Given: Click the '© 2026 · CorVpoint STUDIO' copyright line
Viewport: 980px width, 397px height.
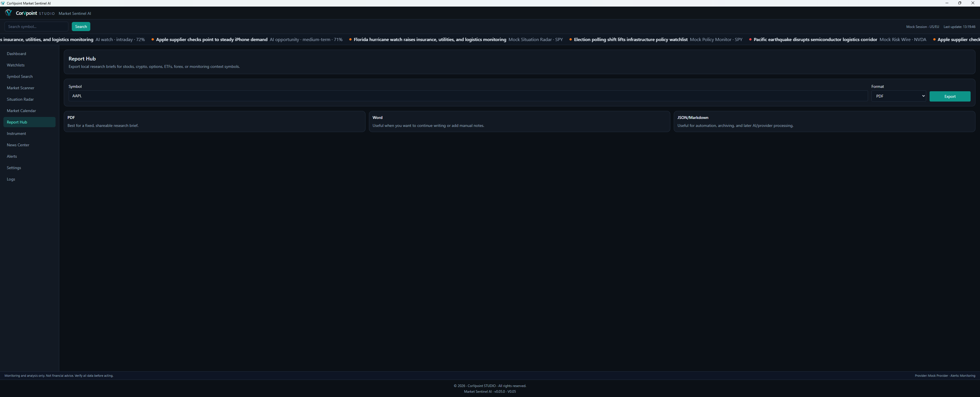Looking at the screenshot, I should (490, 386).
